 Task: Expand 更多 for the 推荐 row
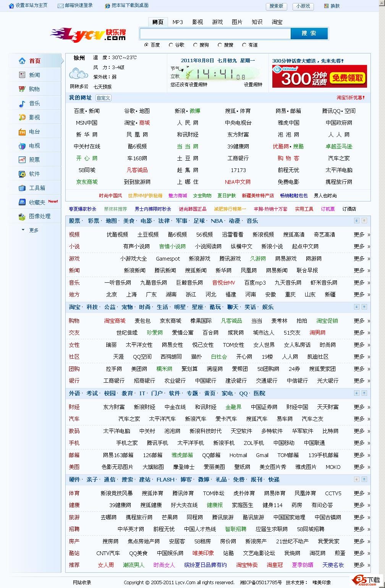(361, 565)
